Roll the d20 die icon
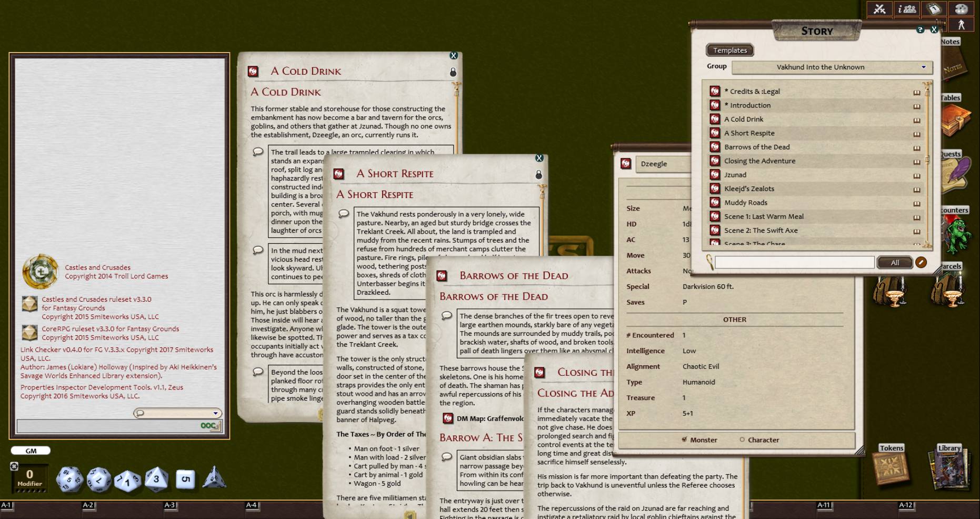980x519 pixels. [71, 479]
